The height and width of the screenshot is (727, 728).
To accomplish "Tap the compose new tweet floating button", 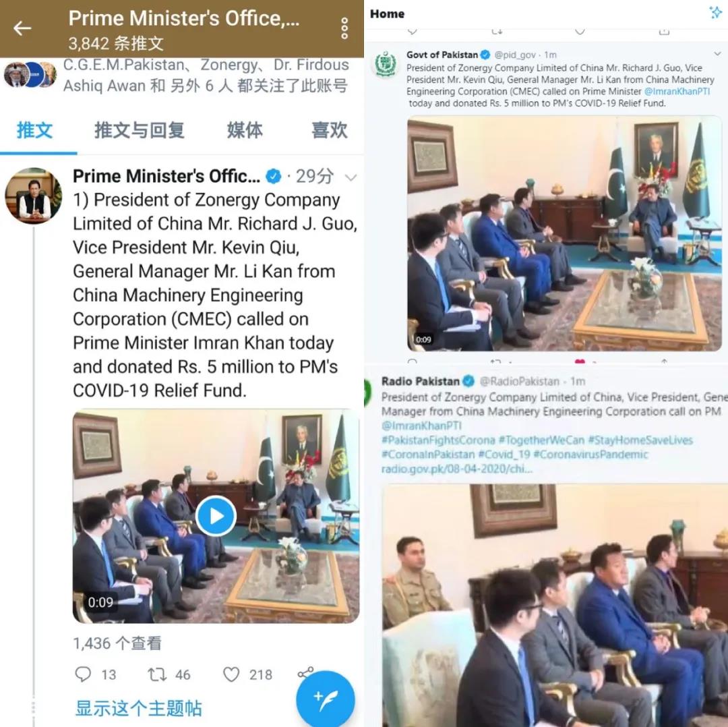I will (326, 699).
